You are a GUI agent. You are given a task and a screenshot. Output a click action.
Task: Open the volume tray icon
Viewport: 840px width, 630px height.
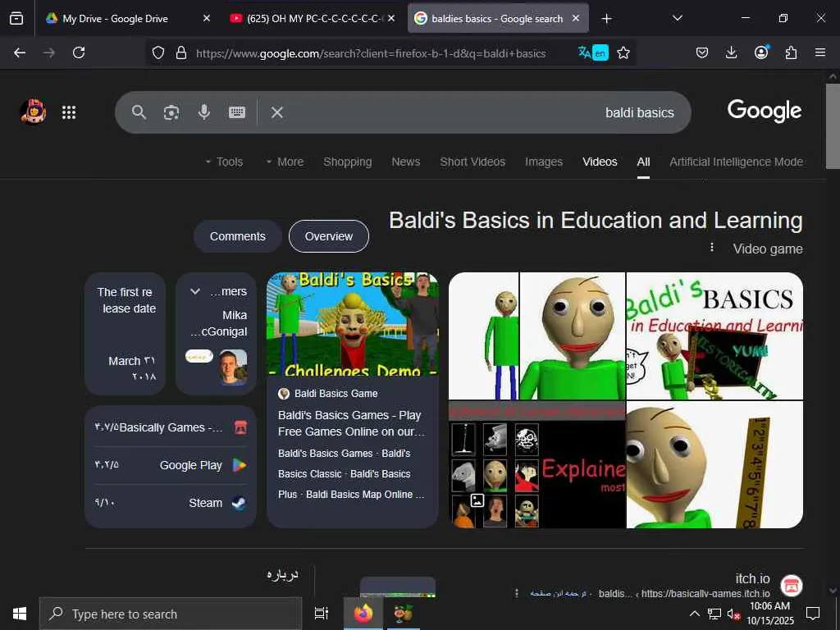[733, 614]
